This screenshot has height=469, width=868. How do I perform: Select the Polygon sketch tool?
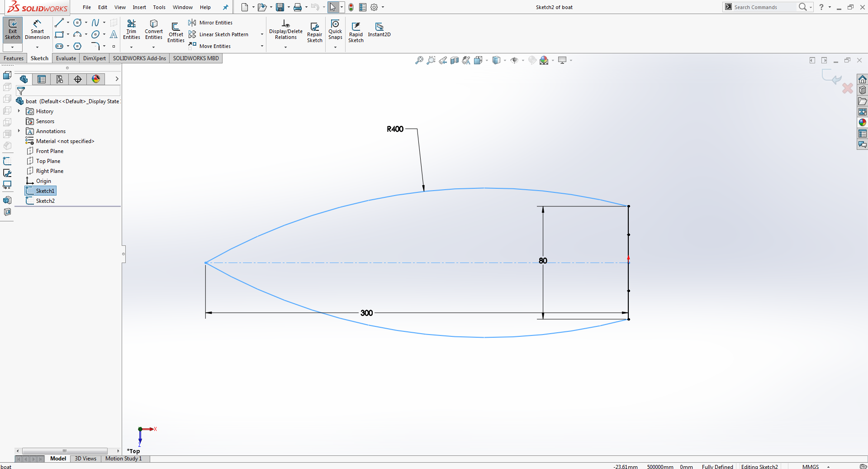(78, 46)
